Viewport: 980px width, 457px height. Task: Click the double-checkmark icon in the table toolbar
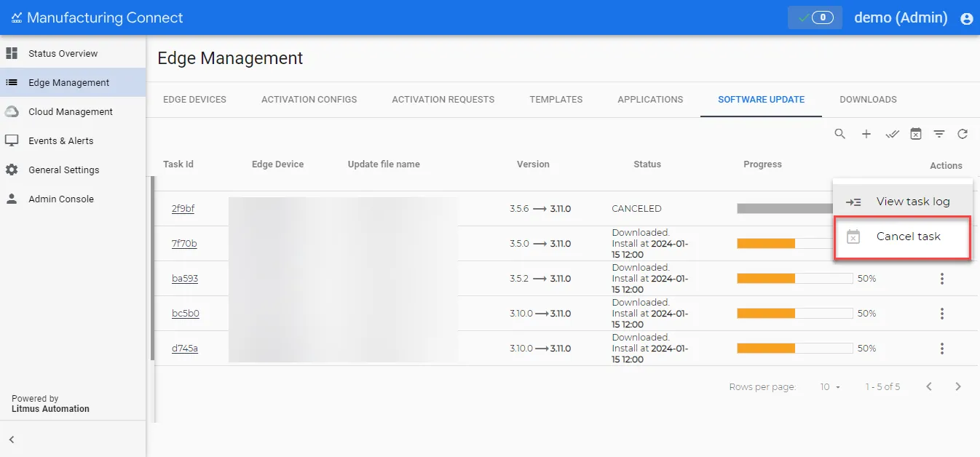tap(892, 134)
